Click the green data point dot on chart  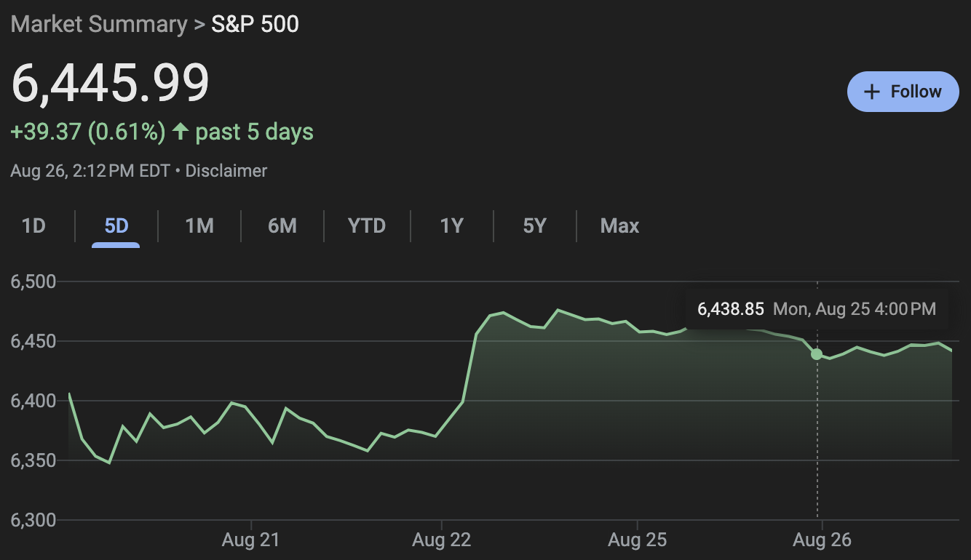(x=817, y=354)
